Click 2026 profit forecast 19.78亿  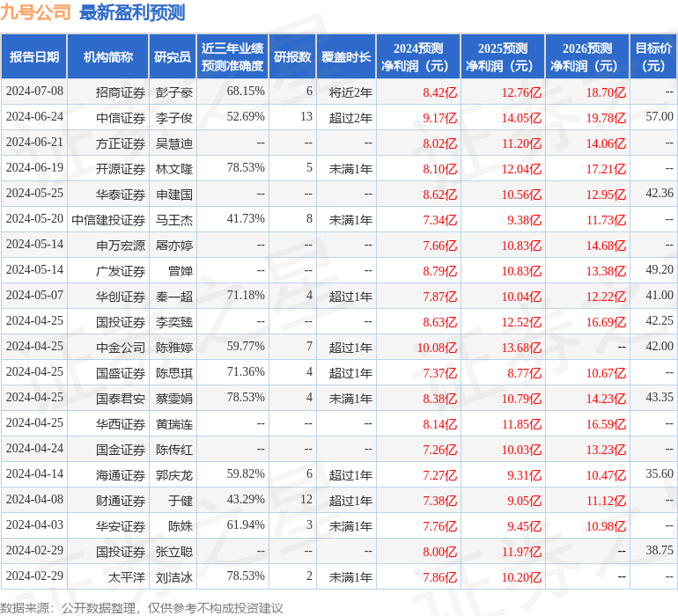point(606,118)
